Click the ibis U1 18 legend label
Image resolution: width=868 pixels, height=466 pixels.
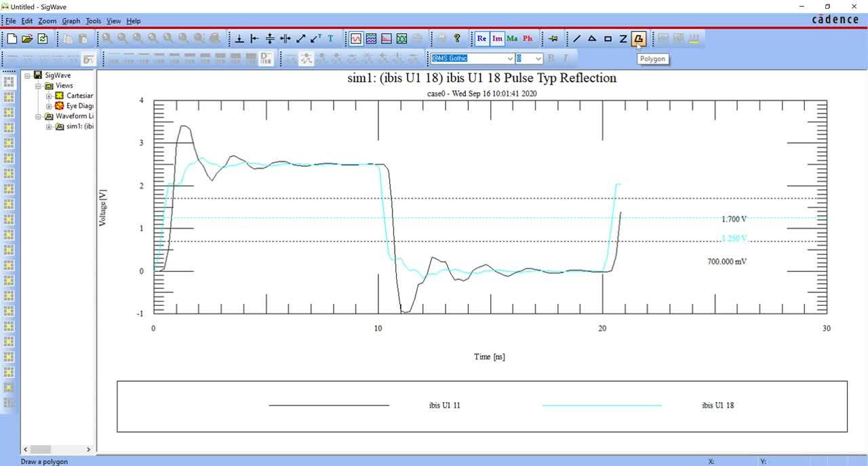[x=717, y=406]
